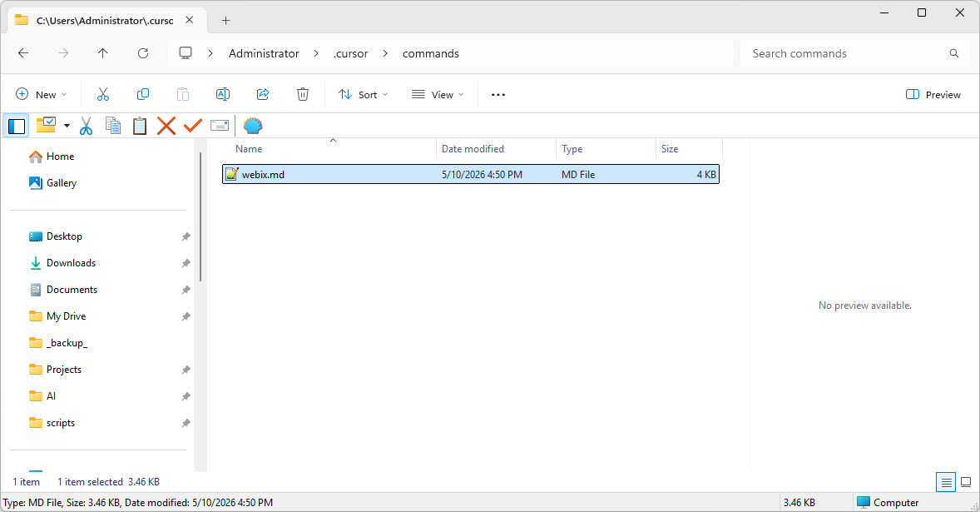980x512 pixels.
Task: Click Copy pages icon in classic toolbar
Action: point(113,126)
